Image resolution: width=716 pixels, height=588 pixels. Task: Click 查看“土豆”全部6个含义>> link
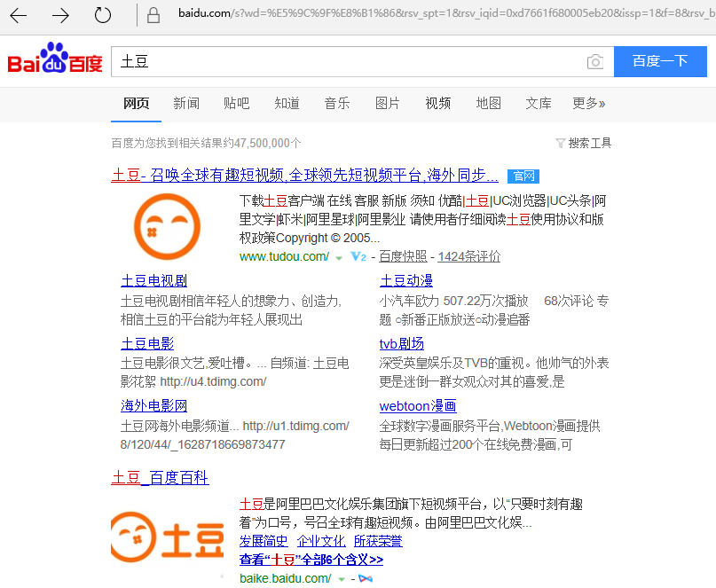(311, 560)
